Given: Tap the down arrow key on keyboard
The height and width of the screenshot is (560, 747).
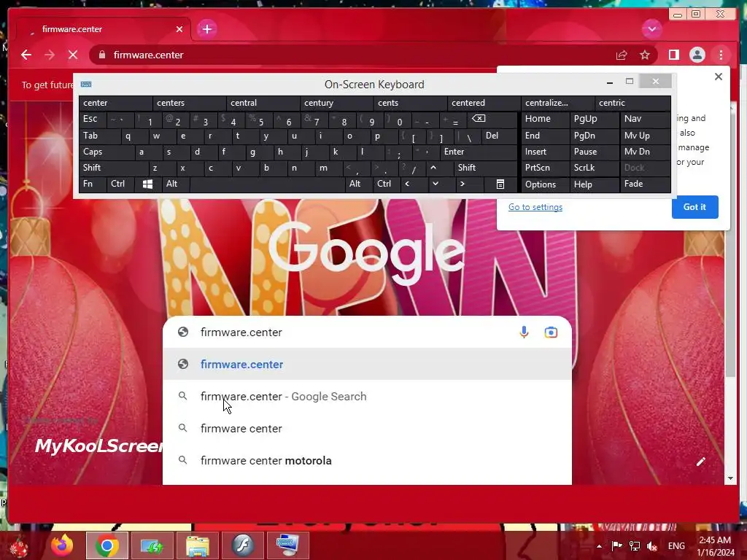Looking at the screenshot, I should click(435, 184).
